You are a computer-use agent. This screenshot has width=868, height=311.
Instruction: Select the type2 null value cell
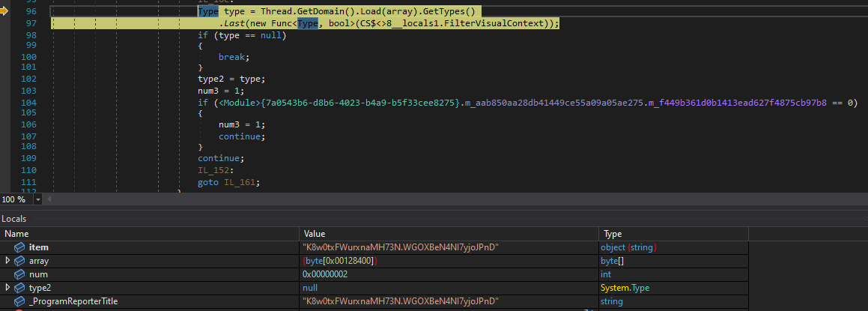[x=309, y=288]
